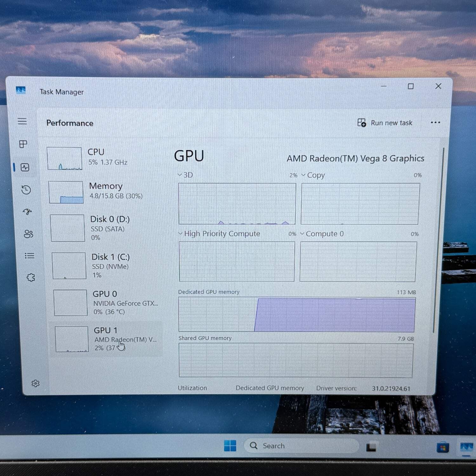Close the Task Manager window
The image size is (476, 476).
coord(438,86)
